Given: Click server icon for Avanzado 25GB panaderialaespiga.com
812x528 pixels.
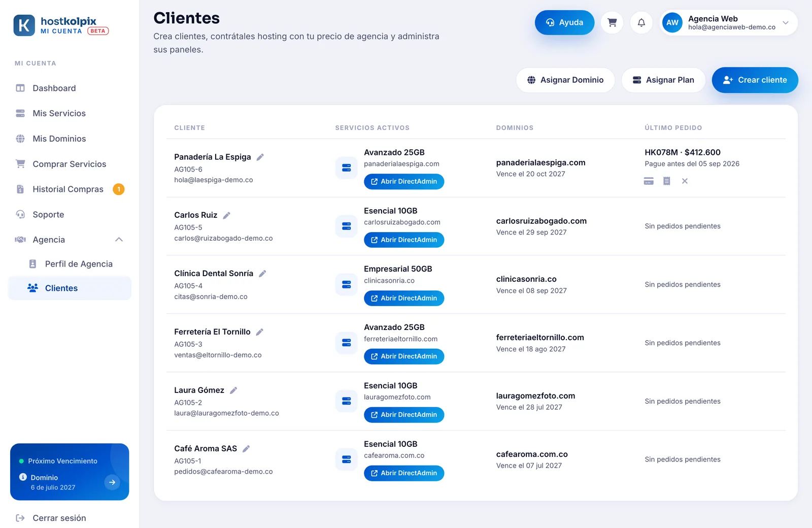Looking at the screenshot, I should point(347,168).
